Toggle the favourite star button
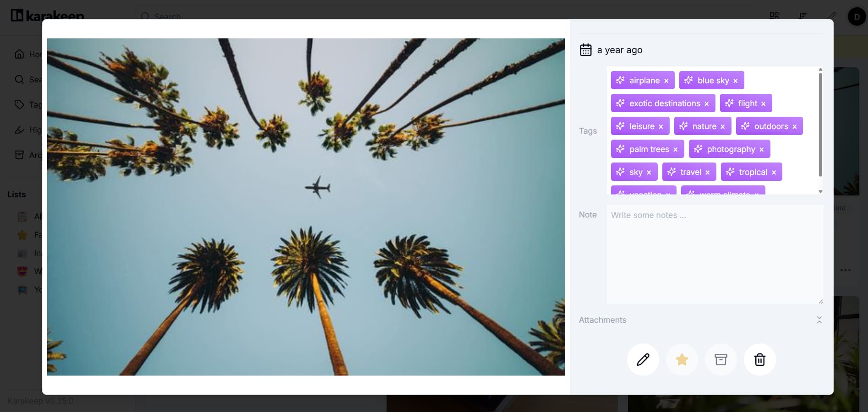Image resolution: width=868 pixels, height=412 pixels. click(682, 359)
